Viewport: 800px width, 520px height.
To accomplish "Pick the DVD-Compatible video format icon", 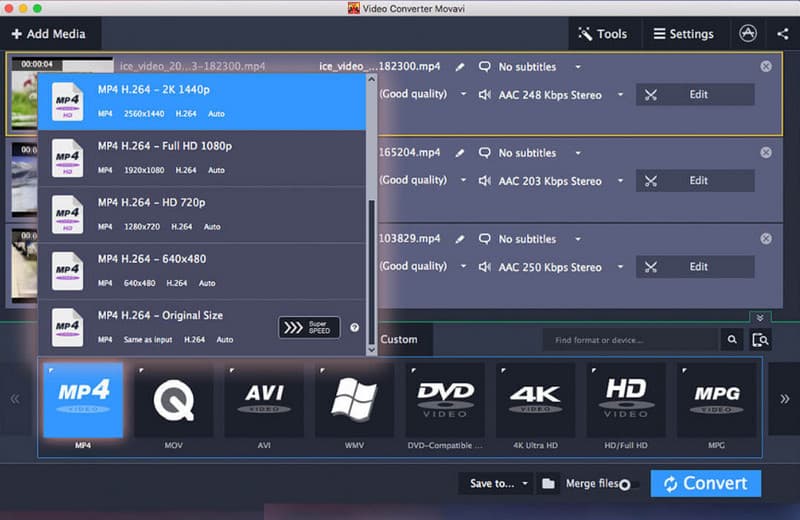I will pyautogui.click(x=445, y=400).
